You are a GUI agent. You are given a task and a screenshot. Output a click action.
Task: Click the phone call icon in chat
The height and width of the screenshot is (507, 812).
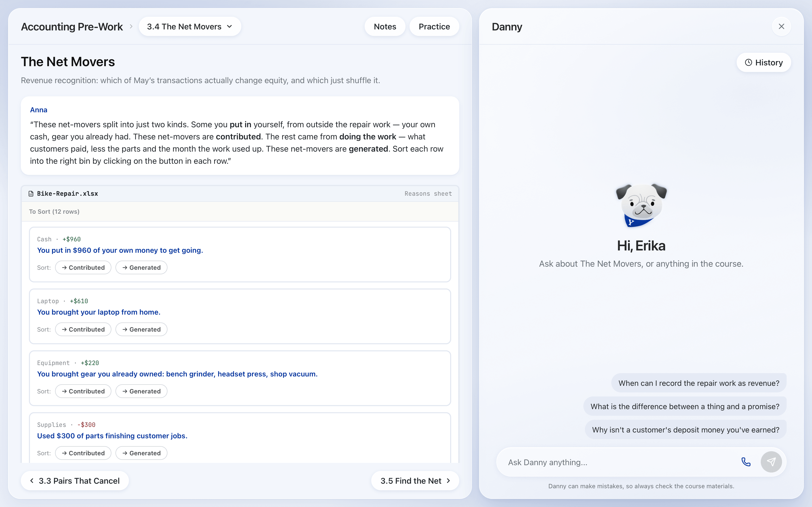pyautogui.click(x=746, y=462)
